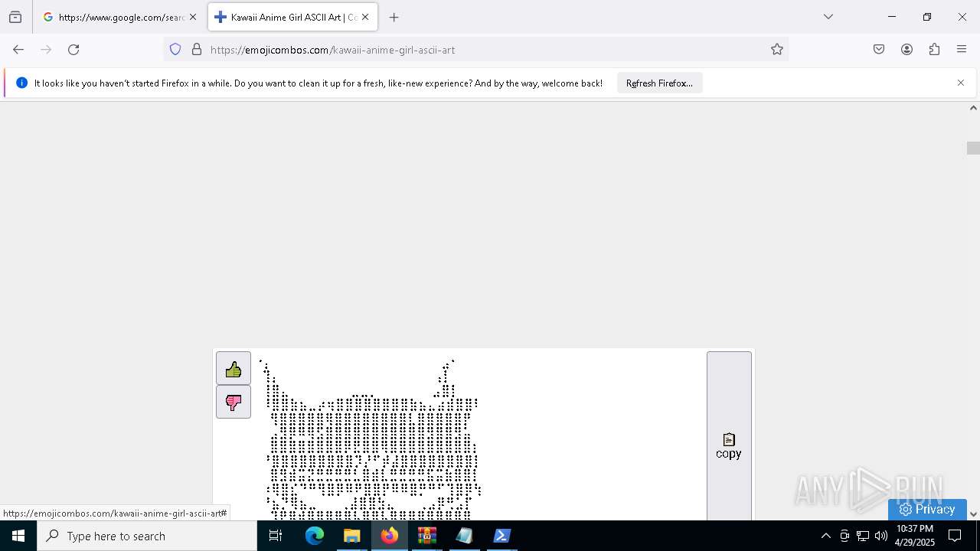Open the notepad app in taskbar
This screenshot has height=551, width=980.
[x=465, y=536]
